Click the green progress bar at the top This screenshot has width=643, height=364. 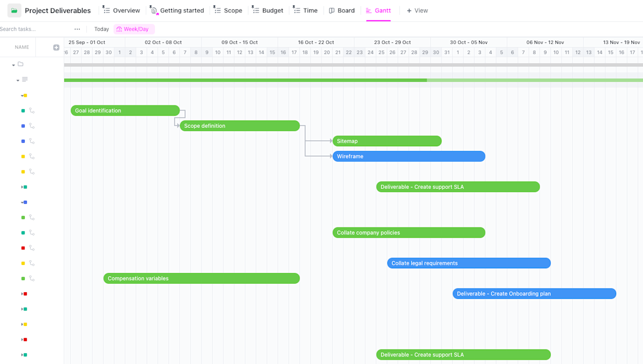241,80
